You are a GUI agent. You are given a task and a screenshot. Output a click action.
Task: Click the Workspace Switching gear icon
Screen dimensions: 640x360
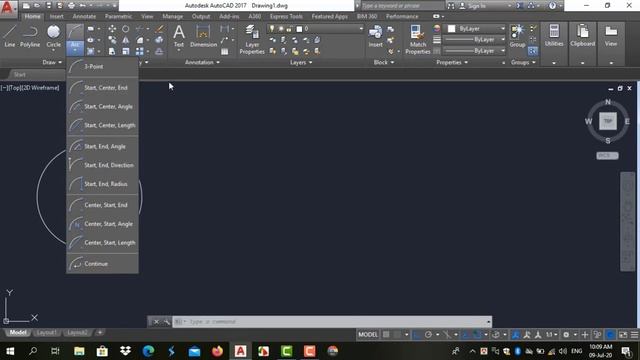click(566, 335)
